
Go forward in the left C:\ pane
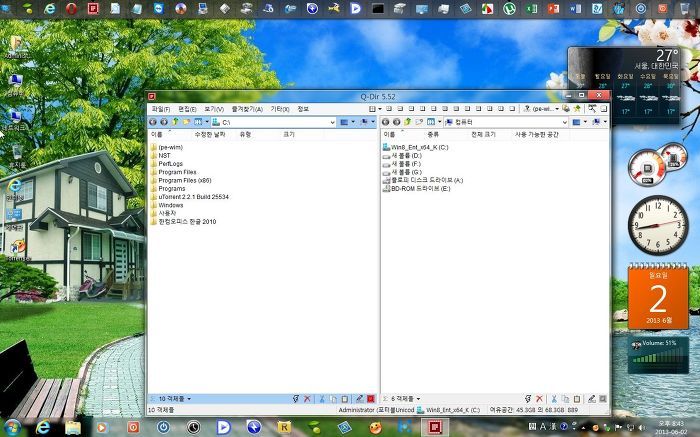(x=164, y=122)
